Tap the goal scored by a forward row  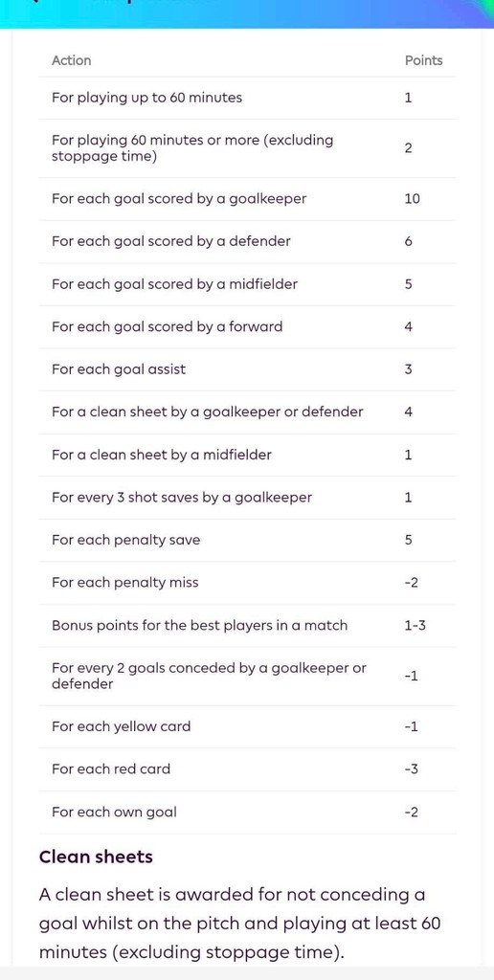click(247, 327)
